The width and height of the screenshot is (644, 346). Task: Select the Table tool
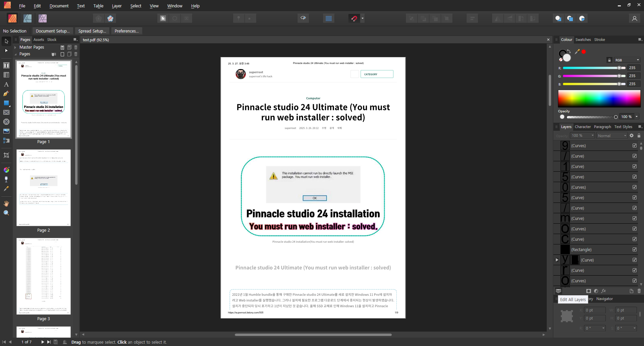[x=6, y=75]
